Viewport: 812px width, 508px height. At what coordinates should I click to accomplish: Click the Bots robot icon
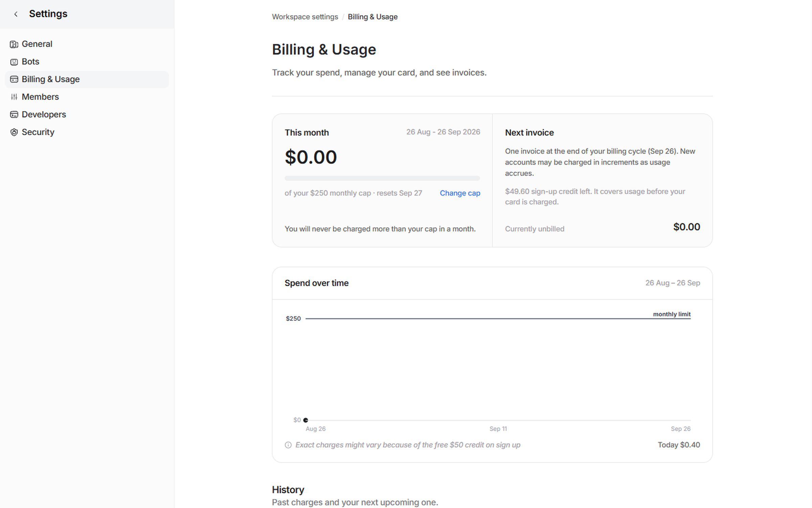14,62
